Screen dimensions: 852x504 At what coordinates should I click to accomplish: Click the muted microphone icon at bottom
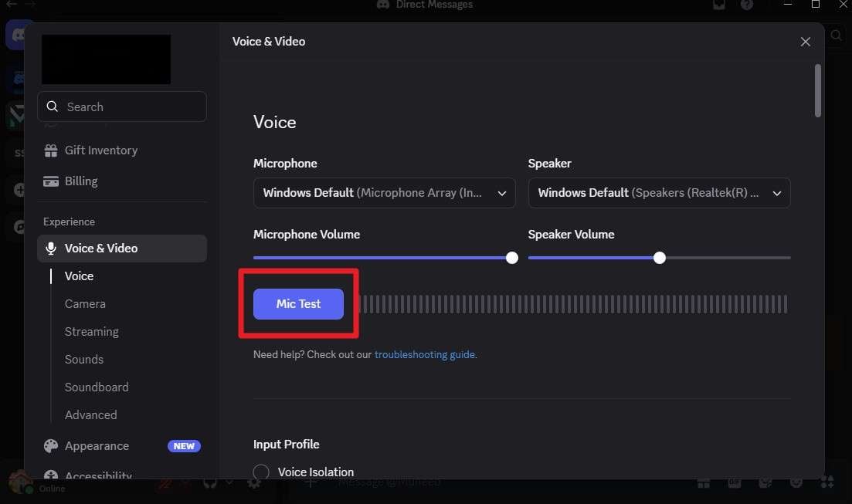point(165,483)
